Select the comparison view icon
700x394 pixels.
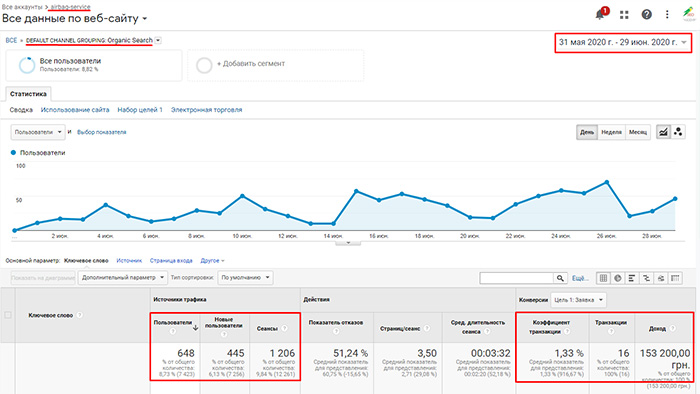pos(646,278)
